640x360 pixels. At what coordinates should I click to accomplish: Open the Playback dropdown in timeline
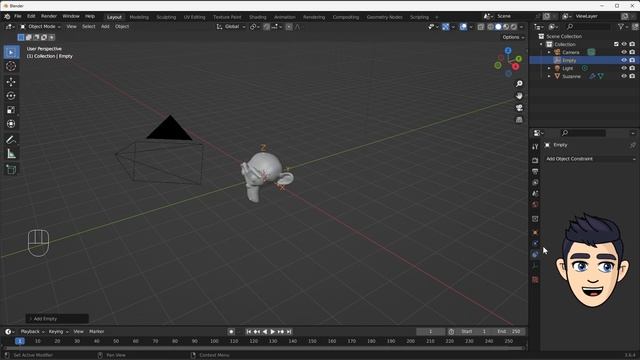(32, 332)
